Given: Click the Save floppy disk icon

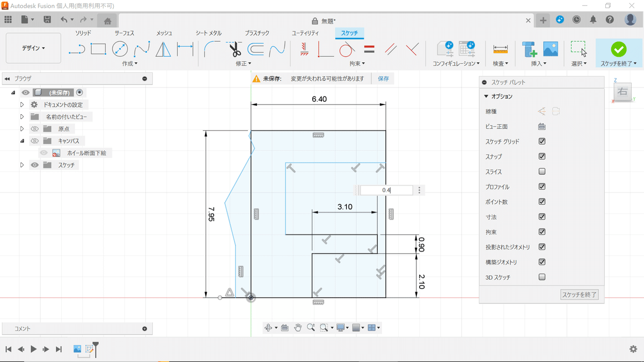Looking at the screenshot, I should pos(47,20).
